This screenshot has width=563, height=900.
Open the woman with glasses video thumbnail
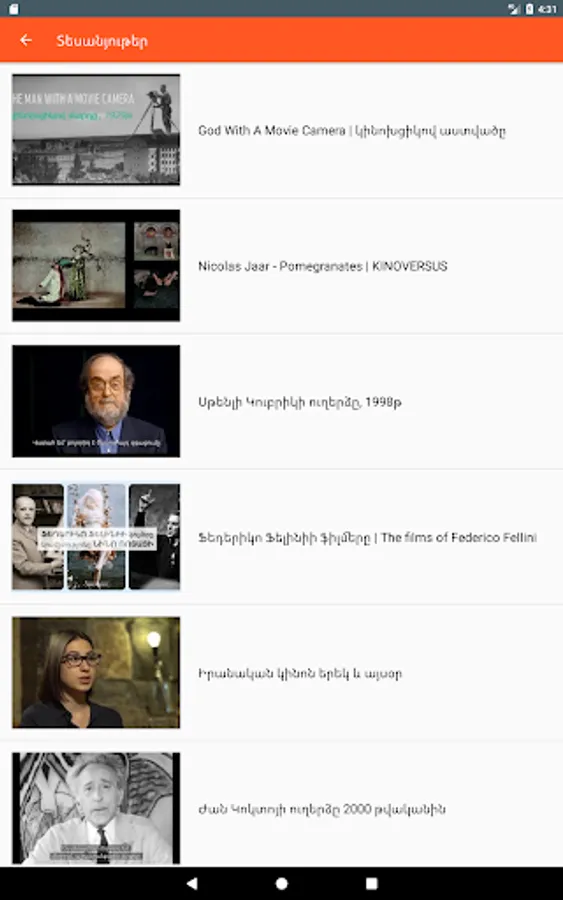point(96,672)
